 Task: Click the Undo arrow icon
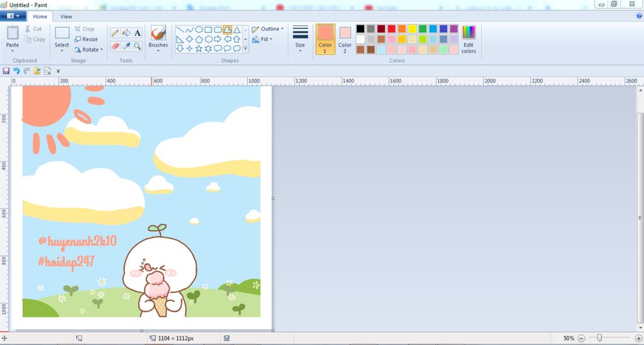coord(16,71)
